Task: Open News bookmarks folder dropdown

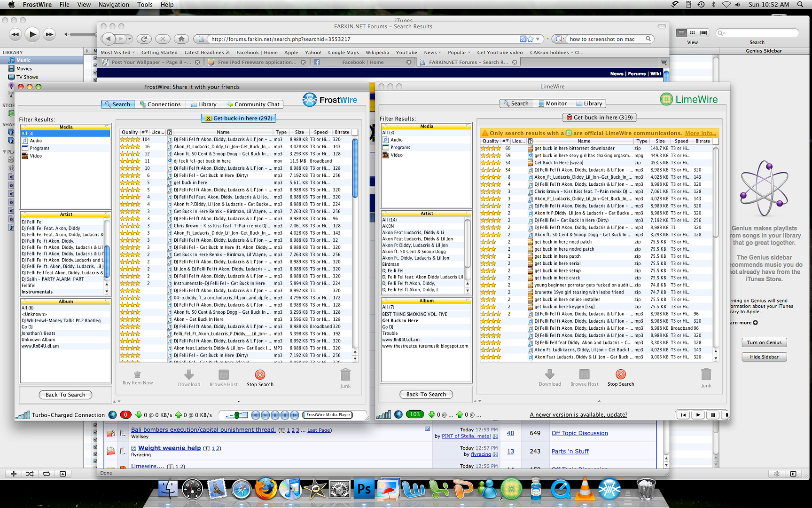Action: click(432, 52)
